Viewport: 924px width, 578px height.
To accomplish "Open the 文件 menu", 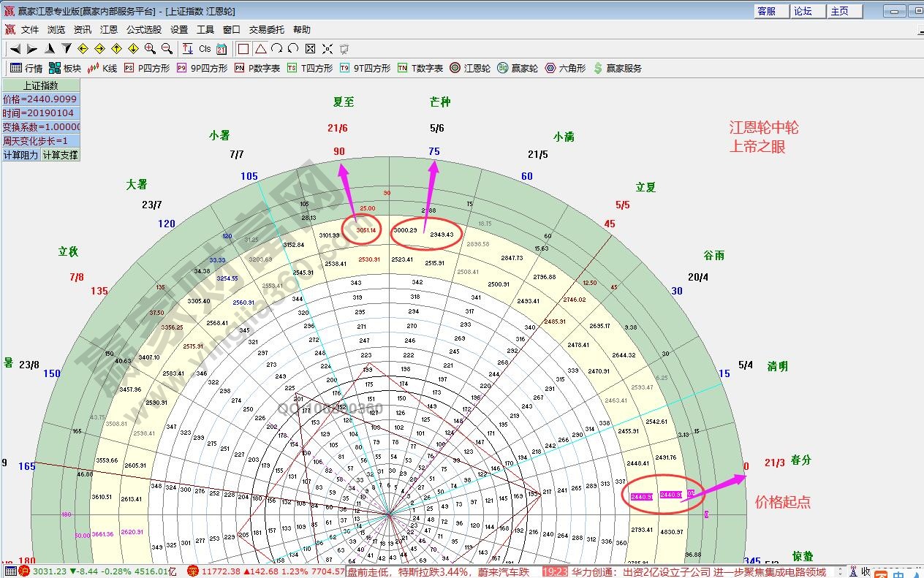I will [30, 30].
